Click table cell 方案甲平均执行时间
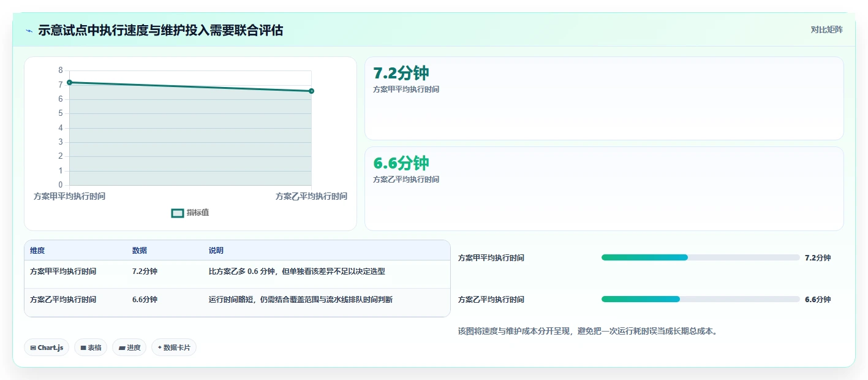This screenshot has width=868, height=380. [63, 271]
